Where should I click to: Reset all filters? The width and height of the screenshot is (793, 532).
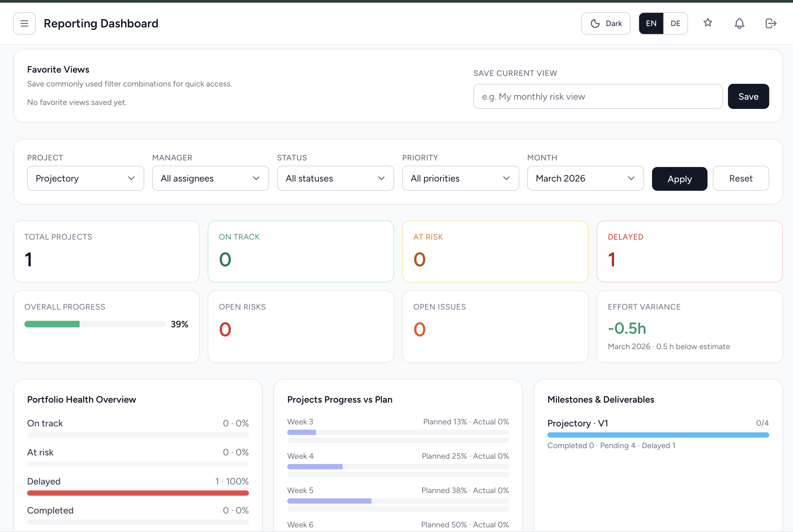pyautogui.click(x=741, y=178)
